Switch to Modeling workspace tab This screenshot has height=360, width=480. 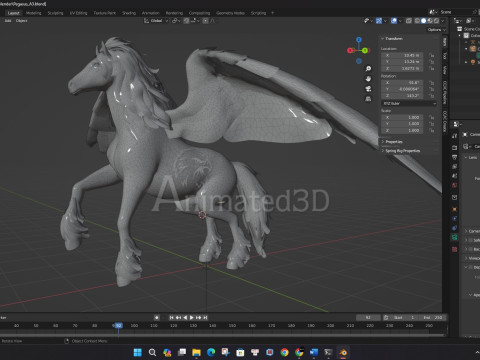(x=33, y=13)
